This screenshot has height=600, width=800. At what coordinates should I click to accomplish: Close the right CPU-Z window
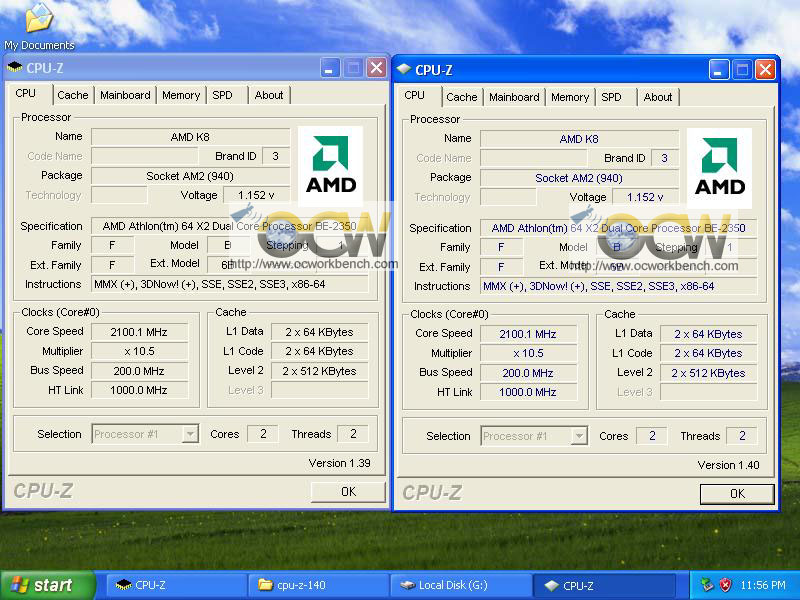pyautogui.click(x=765, y=70)
